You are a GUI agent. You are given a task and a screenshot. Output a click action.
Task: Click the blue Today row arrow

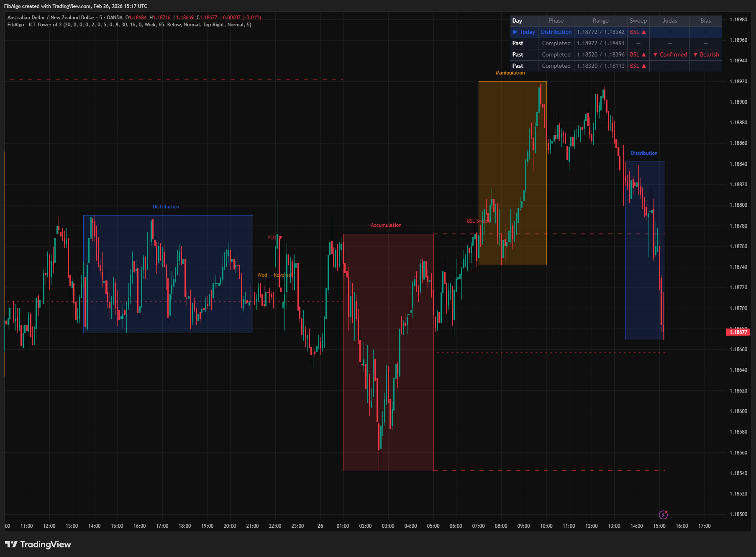click(x=515, y=32)
